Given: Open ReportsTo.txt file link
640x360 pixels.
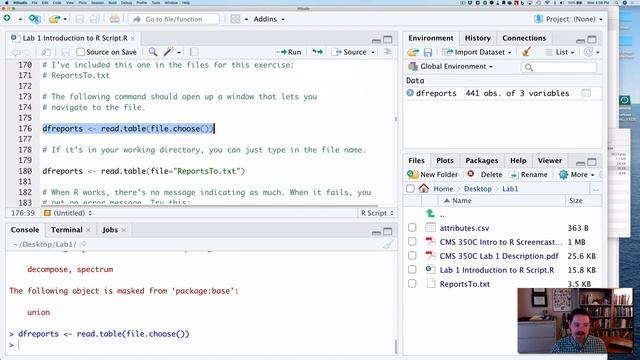Looking at the screenshot, I should (x=464, y=284).
